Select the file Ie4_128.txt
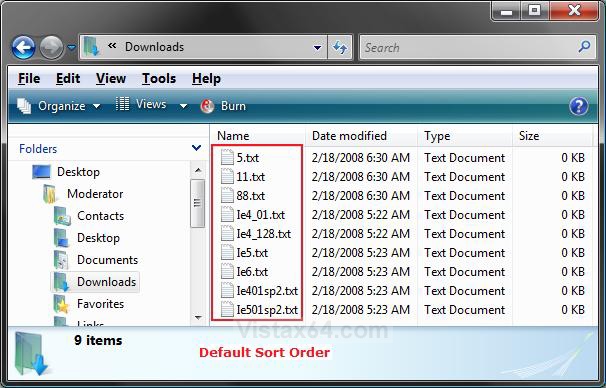 264,233
